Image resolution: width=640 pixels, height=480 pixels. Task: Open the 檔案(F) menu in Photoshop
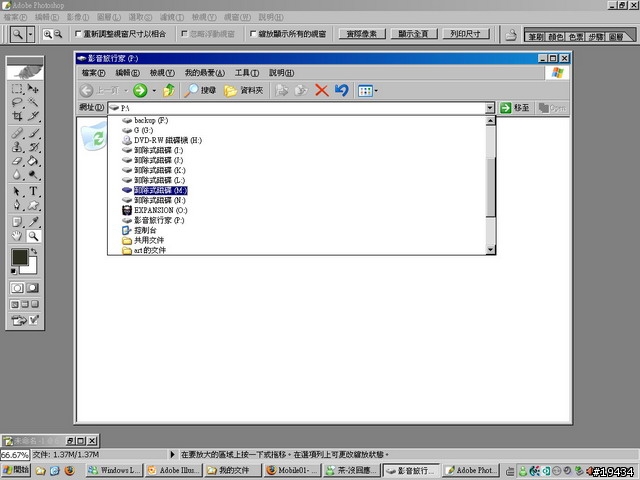[x=15, y=17]
